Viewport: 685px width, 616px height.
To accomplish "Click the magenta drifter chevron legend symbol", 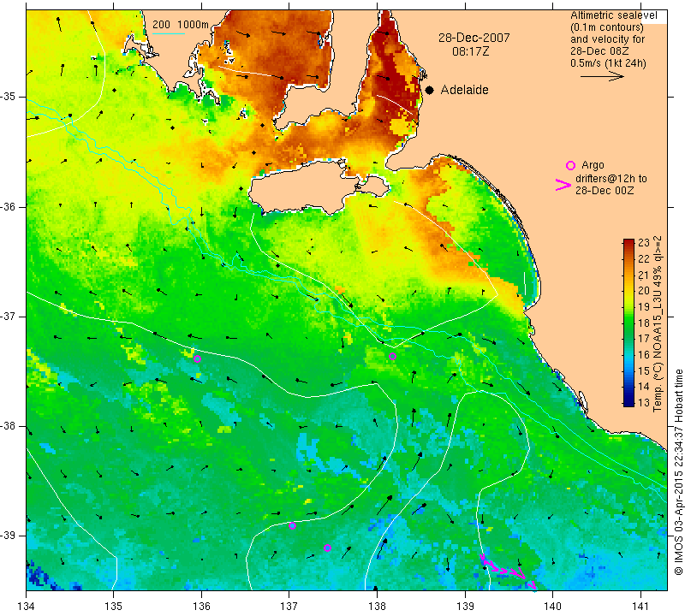I will tap(563, 185).
